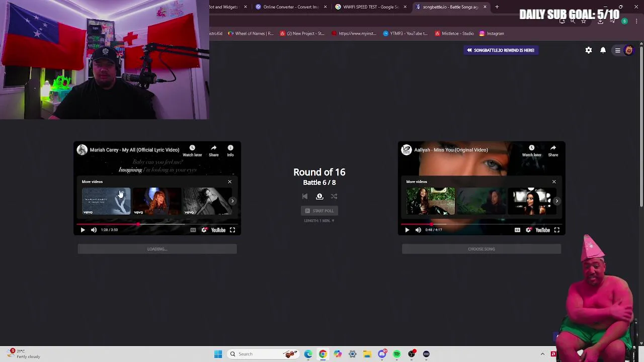Open the Wheel of Names bookmark
The image size is (644, 362).
(251, 34)
